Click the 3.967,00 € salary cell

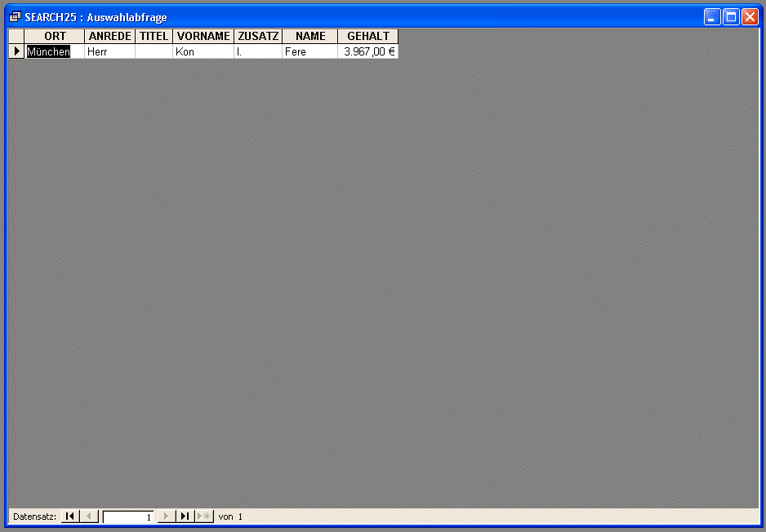(368, 51)
